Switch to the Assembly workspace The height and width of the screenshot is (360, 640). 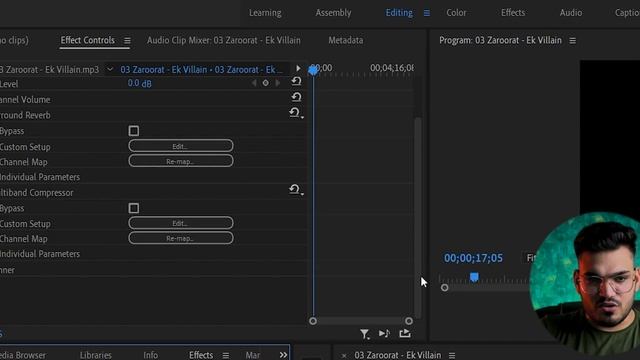tap(333, 13)
